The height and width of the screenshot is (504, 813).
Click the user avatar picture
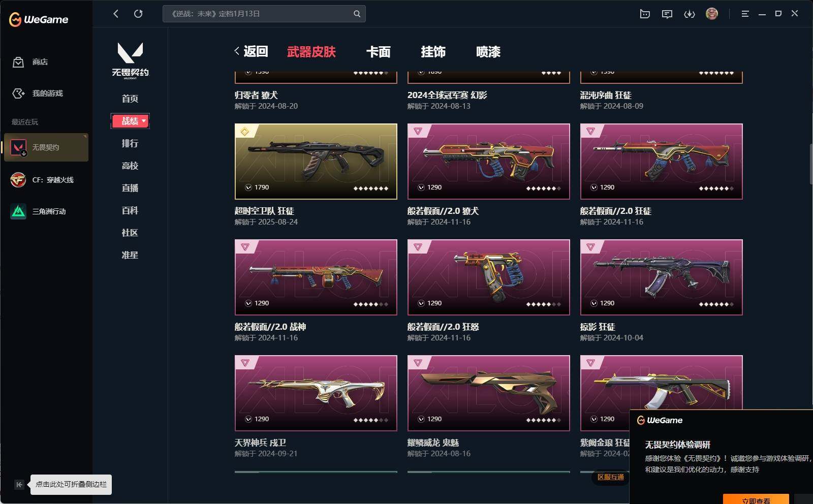(x=712, y=14)
